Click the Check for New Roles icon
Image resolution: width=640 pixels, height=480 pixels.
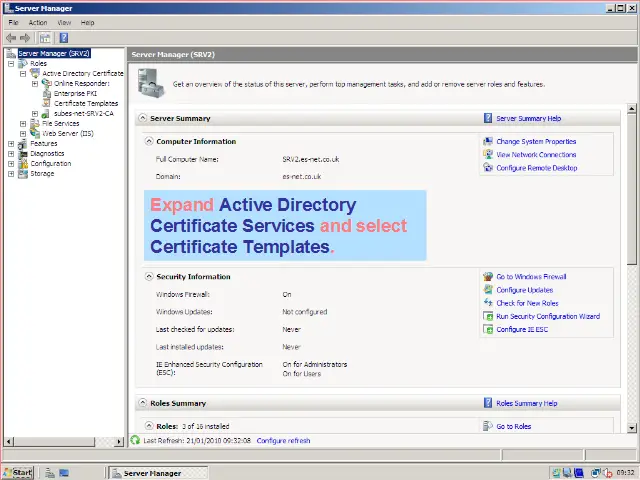488,302
